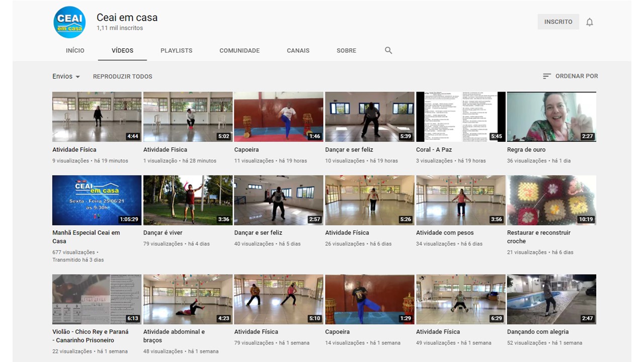This screenshot has width=644, height=362.
Task: Open the Manhã Especial Ceai em Casa thumbnail
Action: pyautogui.click(x=97, y=200)
